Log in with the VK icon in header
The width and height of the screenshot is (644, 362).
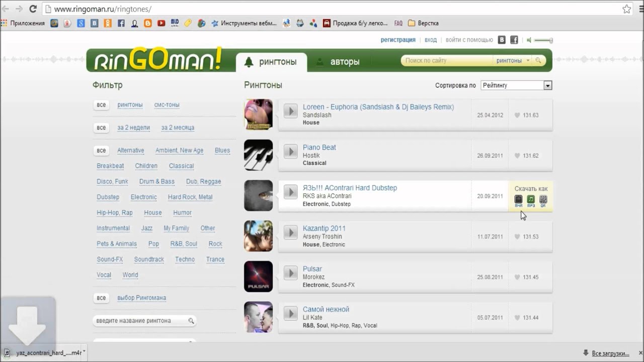(x=502, y=40)
